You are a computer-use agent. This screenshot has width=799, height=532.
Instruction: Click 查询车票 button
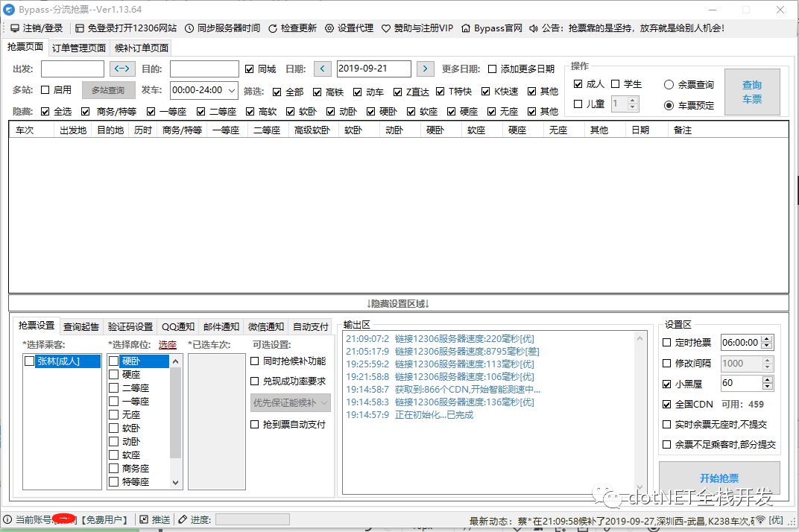[752, 92]
